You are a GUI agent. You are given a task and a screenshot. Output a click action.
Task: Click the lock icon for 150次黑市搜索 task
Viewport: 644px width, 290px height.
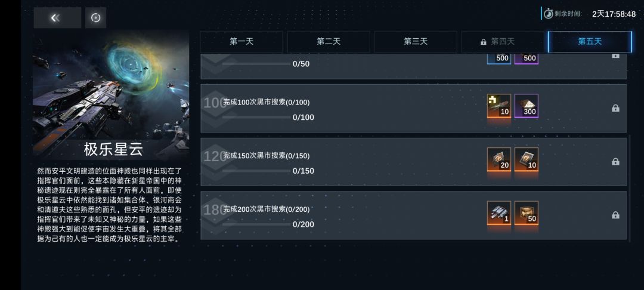point(615,162)
